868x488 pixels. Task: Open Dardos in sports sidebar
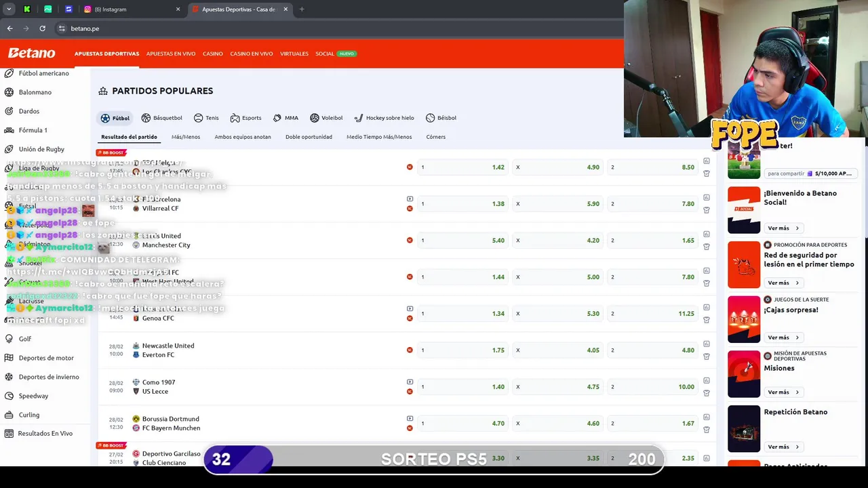pyautogui.click(x=28, y=111)
